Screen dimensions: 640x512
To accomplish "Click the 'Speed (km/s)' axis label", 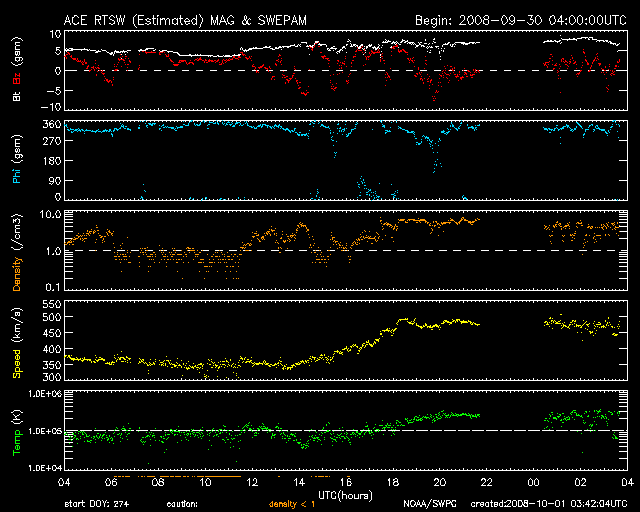I will click(17, 343).
